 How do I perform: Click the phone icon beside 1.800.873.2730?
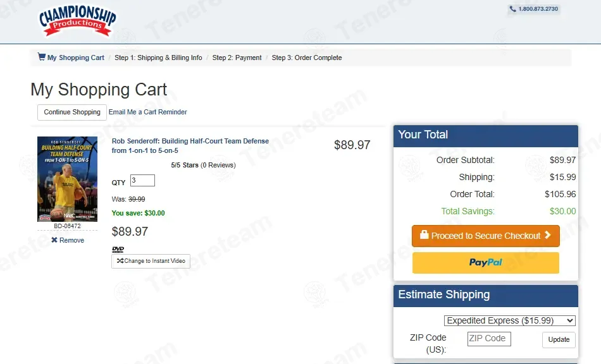coord(513,9)
